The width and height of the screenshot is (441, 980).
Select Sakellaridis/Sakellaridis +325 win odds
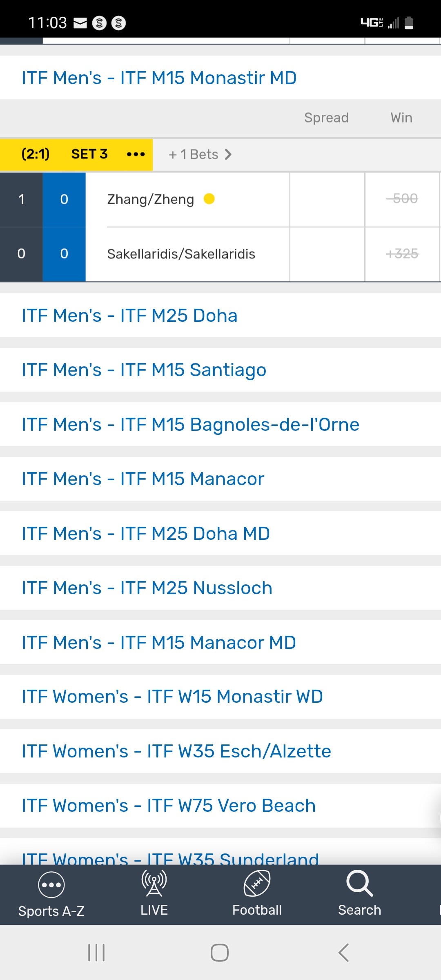coord(402,254)
